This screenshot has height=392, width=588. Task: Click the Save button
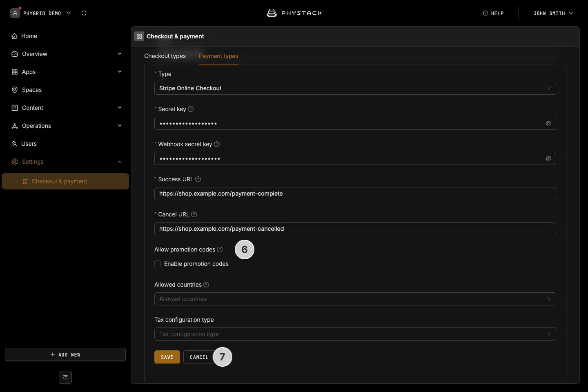pos(167,357)
